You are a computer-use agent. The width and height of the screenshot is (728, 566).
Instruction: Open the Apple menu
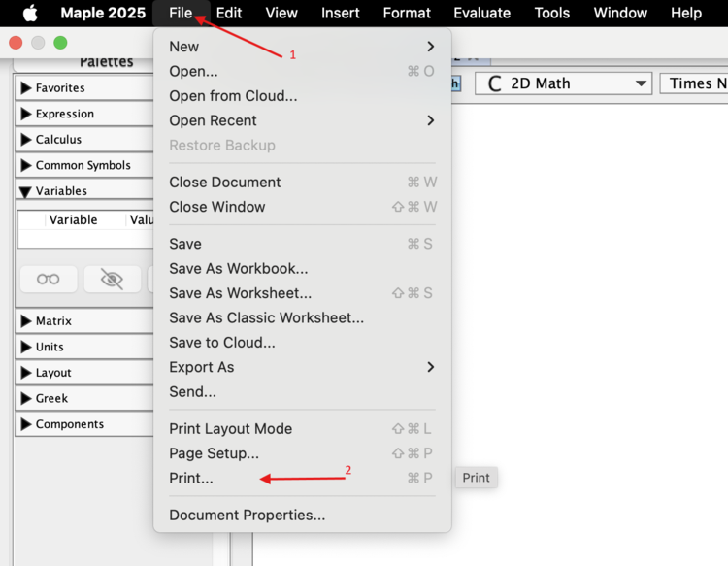point(30,13)
